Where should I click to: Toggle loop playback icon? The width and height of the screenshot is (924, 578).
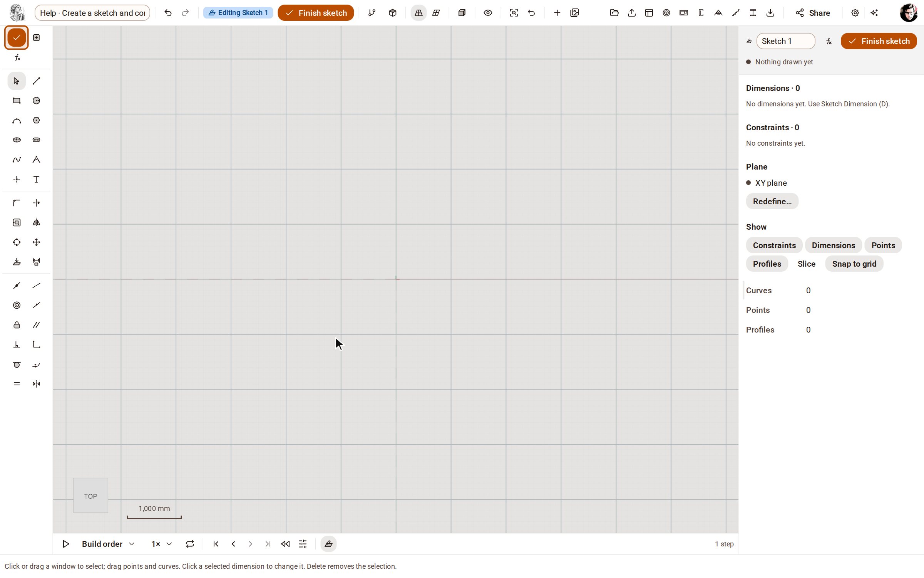(x=190, y=544)
